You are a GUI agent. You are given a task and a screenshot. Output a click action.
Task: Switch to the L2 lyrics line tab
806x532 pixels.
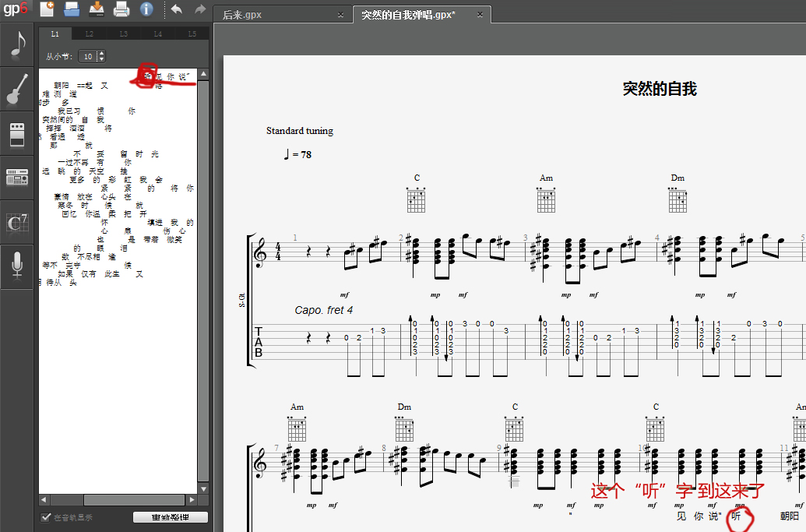pos(90,33)
